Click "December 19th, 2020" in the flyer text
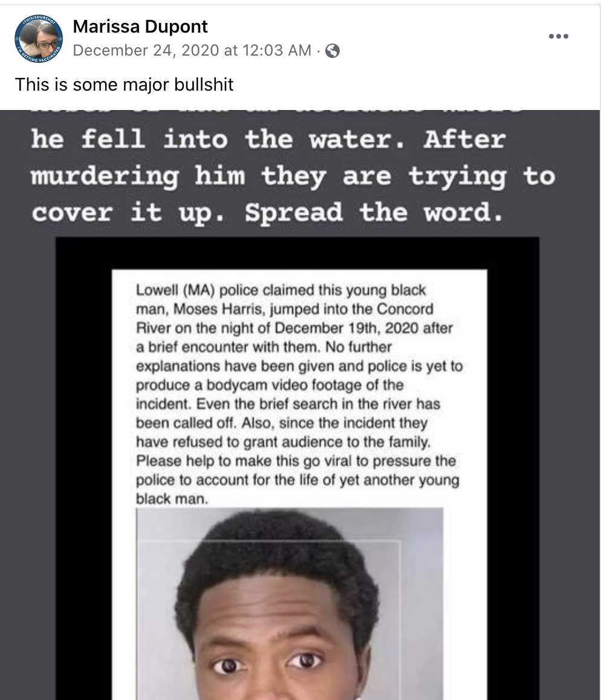Screen dimensions: 601x700 click(347, 328)
